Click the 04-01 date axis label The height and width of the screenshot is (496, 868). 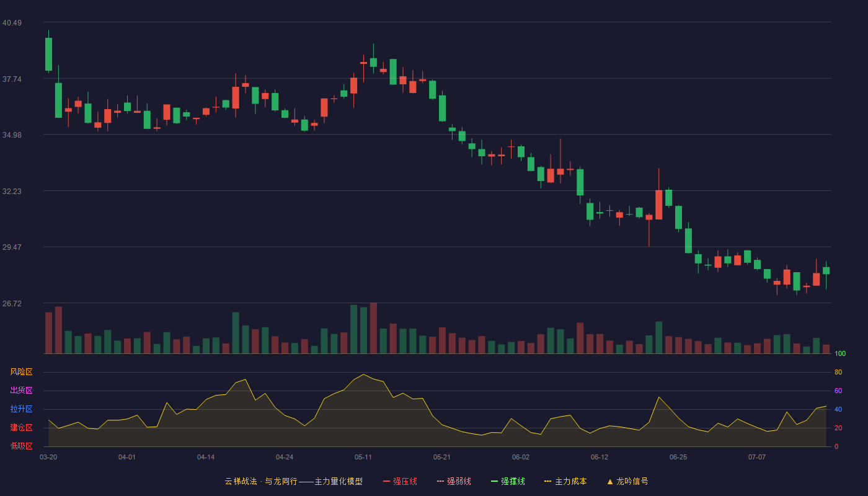[x=127, y=457]
